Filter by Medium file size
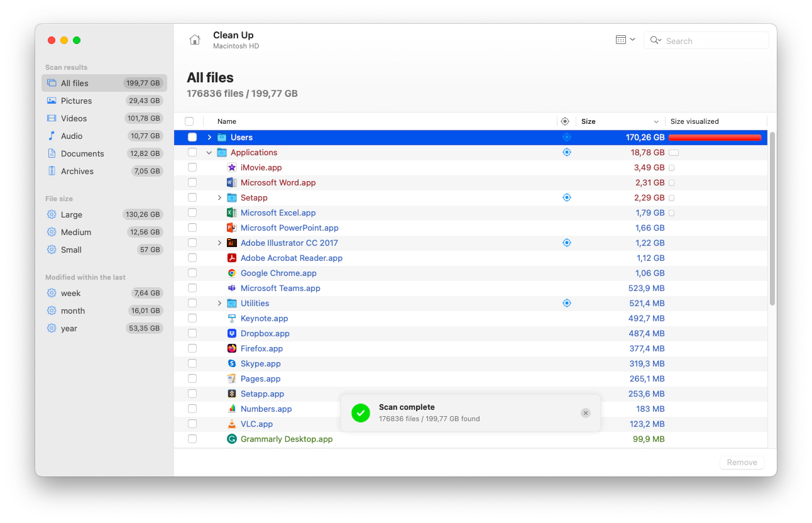 click(x=104, y=232)
